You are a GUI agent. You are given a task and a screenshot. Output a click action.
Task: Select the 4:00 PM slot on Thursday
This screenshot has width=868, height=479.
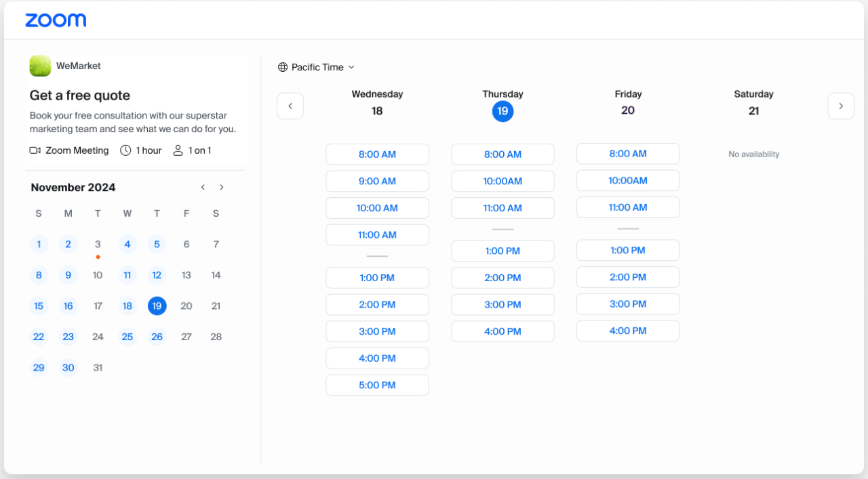tap(502, 331)
